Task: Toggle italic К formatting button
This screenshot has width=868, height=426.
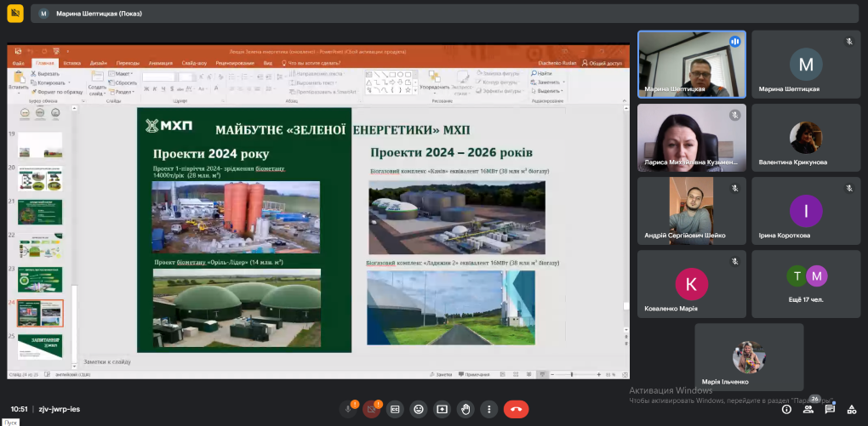Action: 154,89
